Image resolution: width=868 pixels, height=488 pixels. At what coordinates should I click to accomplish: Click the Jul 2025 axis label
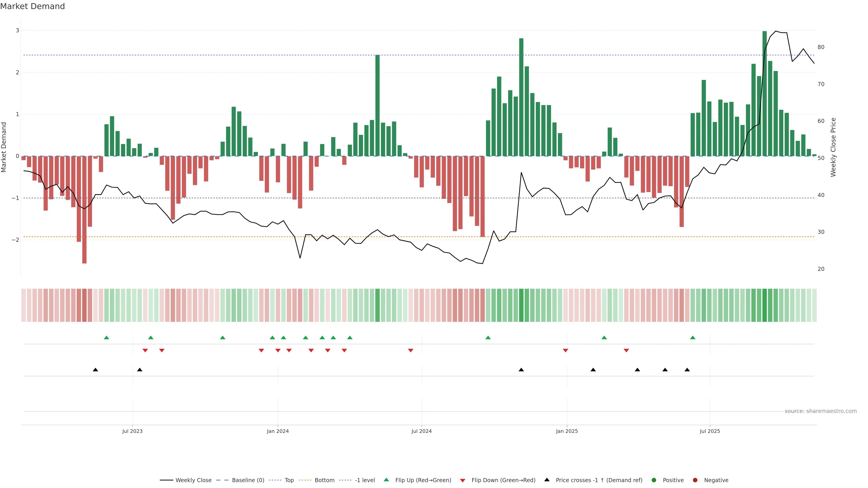pos(710,432)
